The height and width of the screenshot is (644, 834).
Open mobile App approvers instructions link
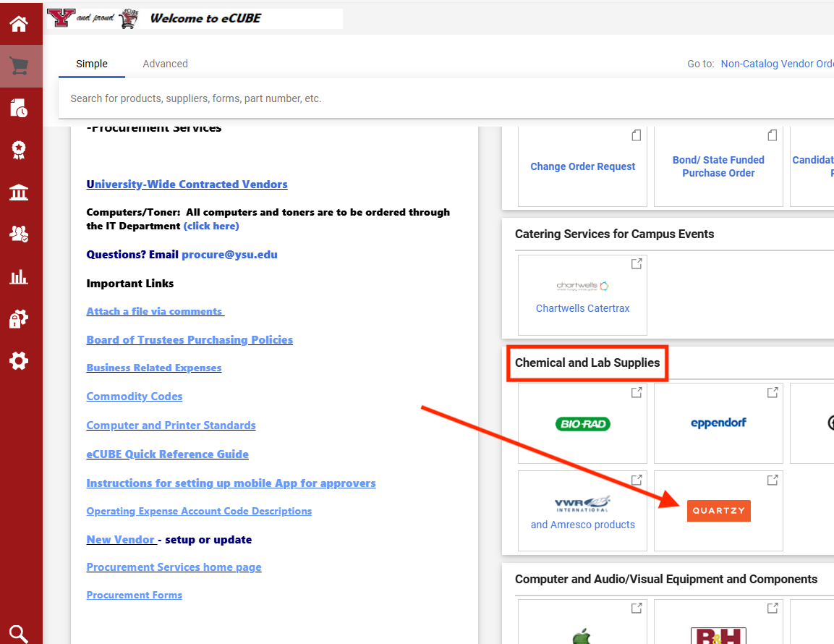[231, 483]
